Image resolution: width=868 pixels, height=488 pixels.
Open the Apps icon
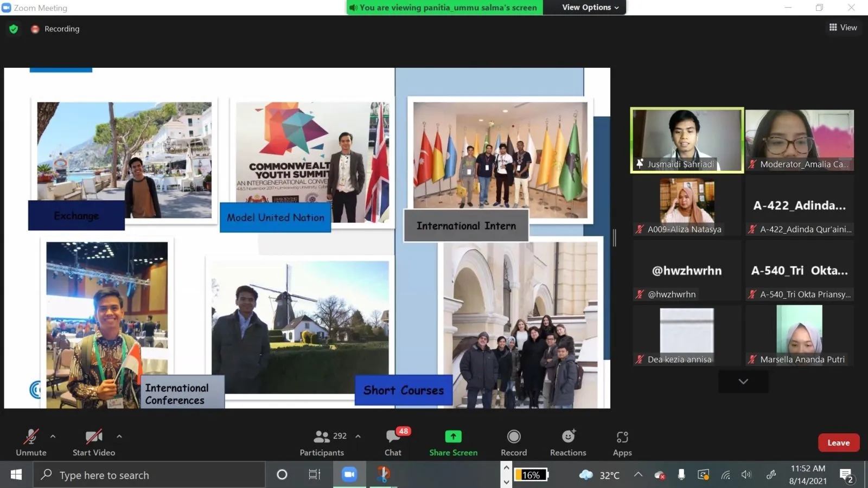[622, 437]
